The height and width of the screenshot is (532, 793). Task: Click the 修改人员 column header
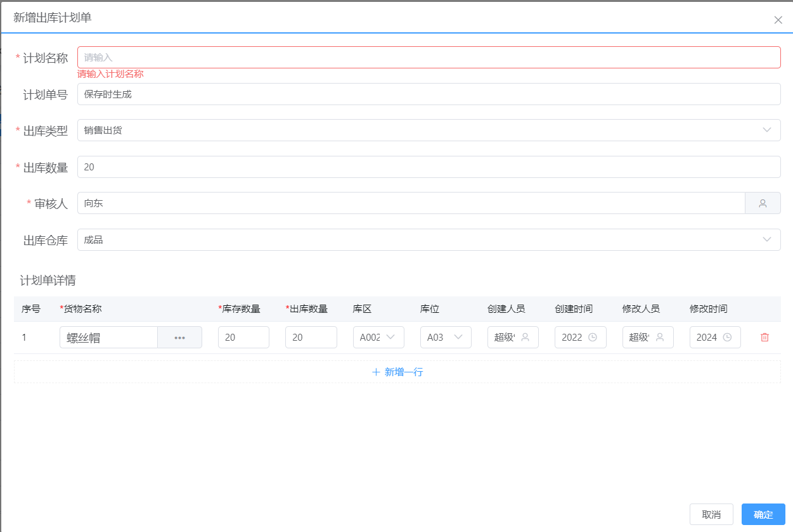(x=641, y=309)
